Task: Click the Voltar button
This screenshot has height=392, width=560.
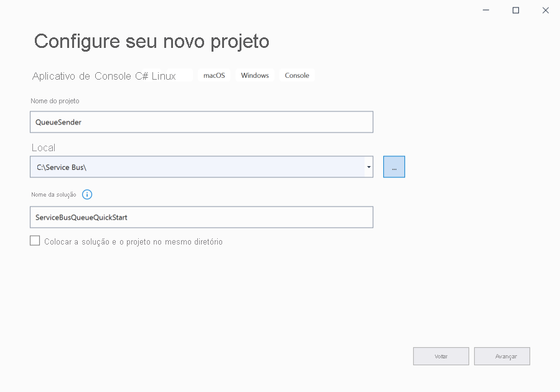Action: pos(441,356)
